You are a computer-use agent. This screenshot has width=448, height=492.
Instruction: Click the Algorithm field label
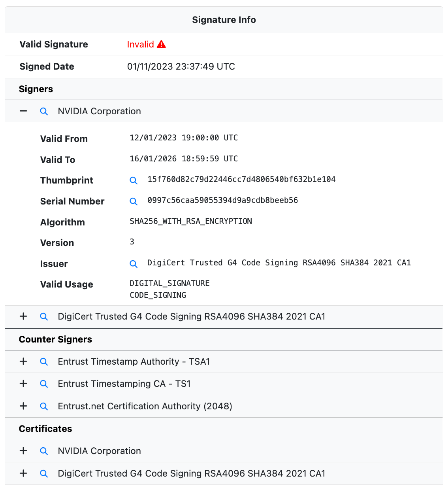click(x=62, y=222)
